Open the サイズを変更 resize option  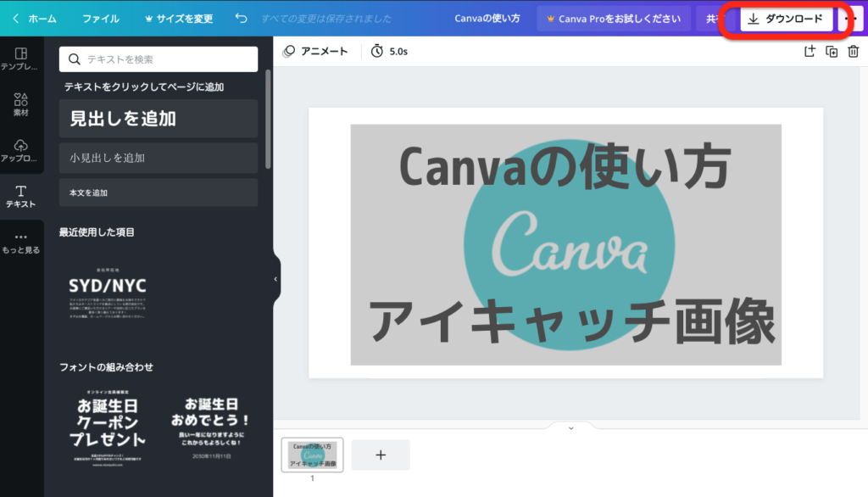[x=178, y=19]
